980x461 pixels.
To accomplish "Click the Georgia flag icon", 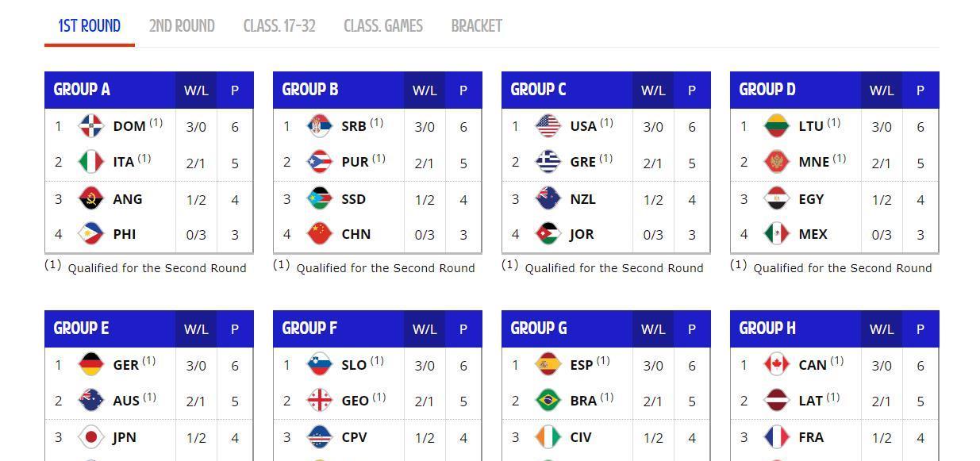I will click(x=319, y=401).
